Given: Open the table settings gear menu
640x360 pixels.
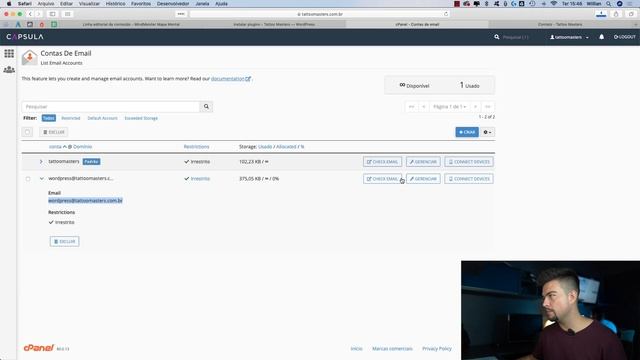Looking at the screenshot, I should [487, 132].
